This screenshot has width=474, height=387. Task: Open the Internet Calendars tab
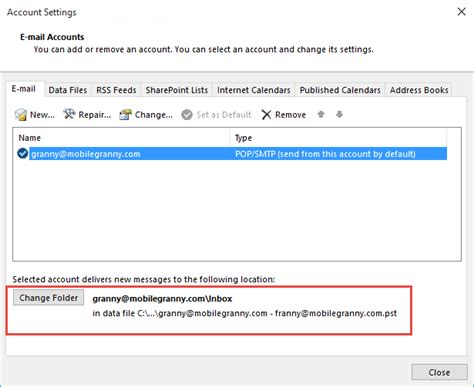tap(254, 90)
